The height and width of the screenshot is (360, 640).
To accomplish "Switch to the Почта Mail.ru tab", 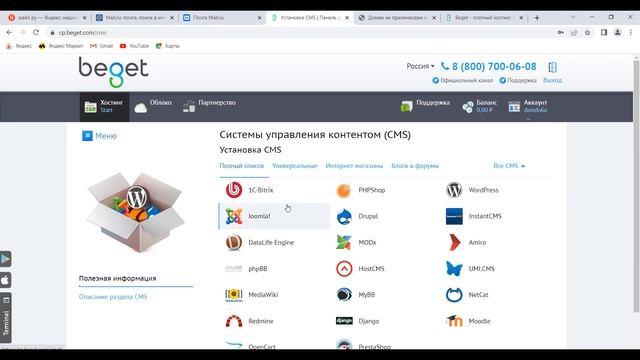I will [x=222, y=18].
